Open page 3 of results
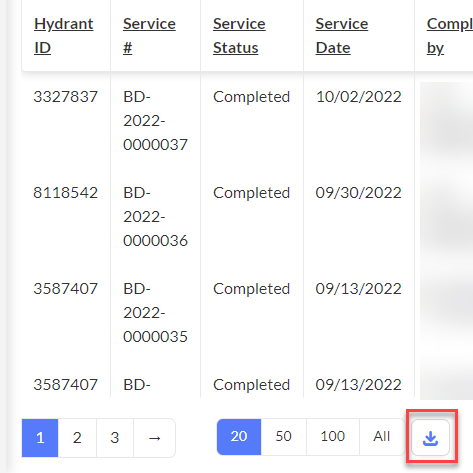The image size is (473, 473). (x=115, y=438)
